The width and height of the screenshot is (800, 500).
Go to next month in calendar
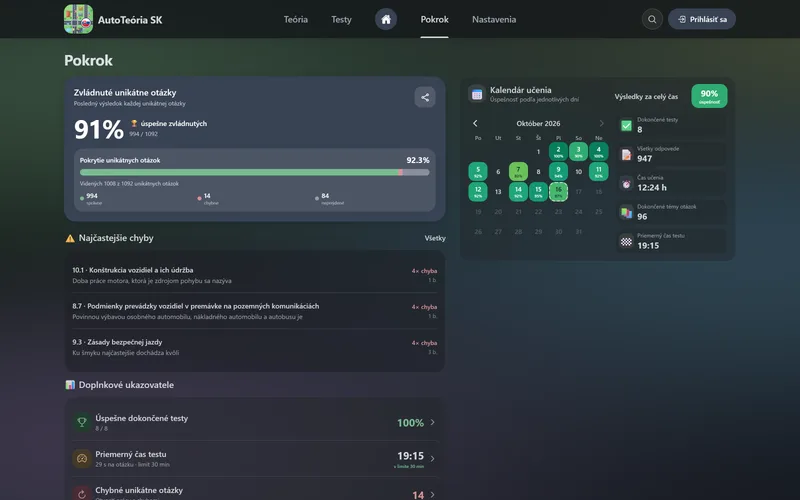coord(601,123)
